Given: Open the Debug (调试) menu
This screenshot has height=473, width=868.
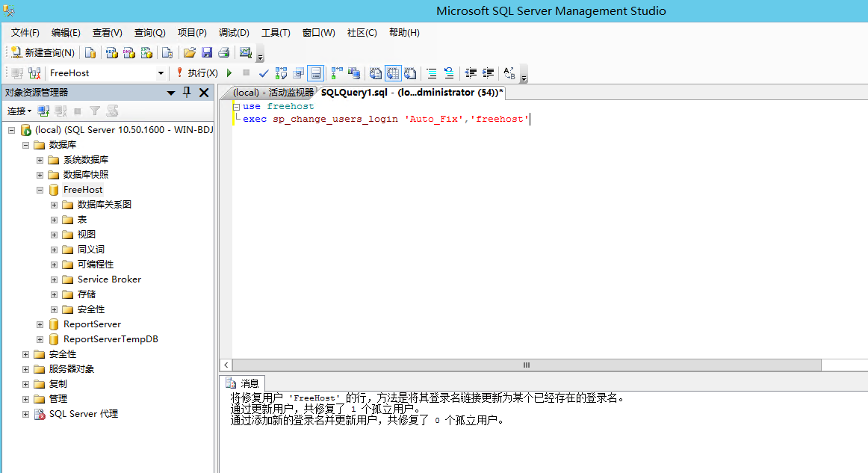Looking at the screenshot, I should point(234,33).
